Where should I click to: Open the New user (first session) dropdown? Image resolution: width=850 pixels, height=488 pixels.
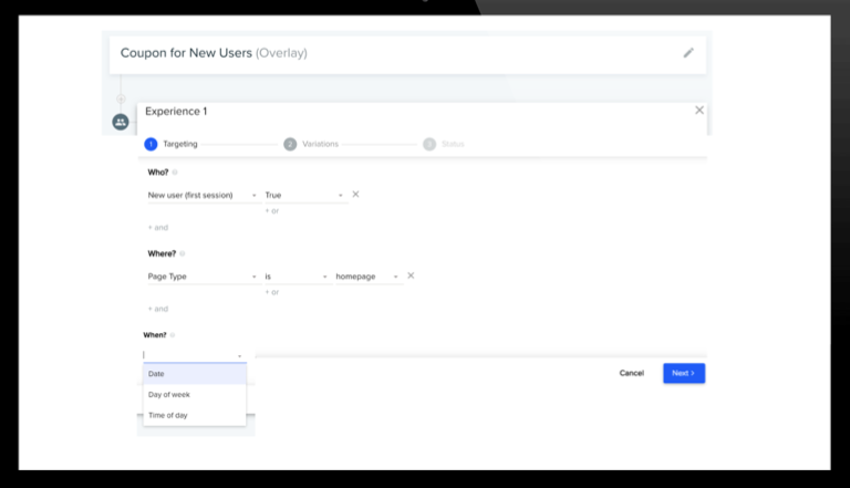click(x=202, y=196)
